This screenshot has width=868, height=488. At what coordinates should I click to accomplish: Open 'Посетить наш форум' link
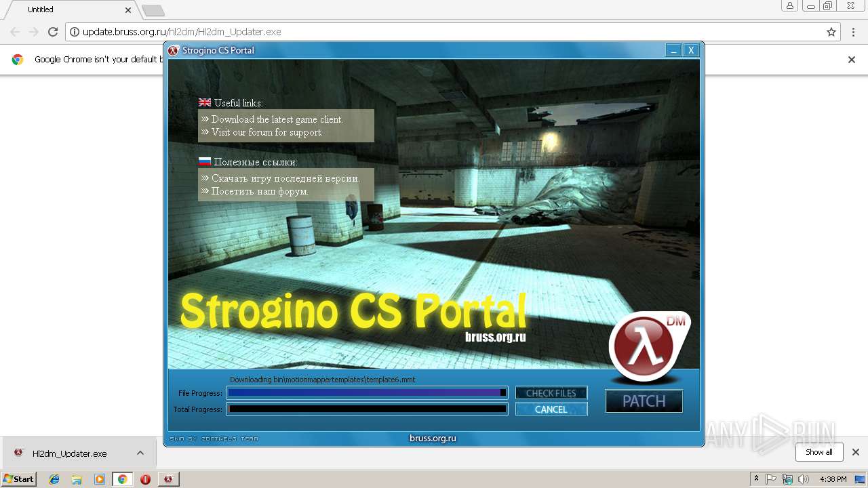click(x=260, y=191)
